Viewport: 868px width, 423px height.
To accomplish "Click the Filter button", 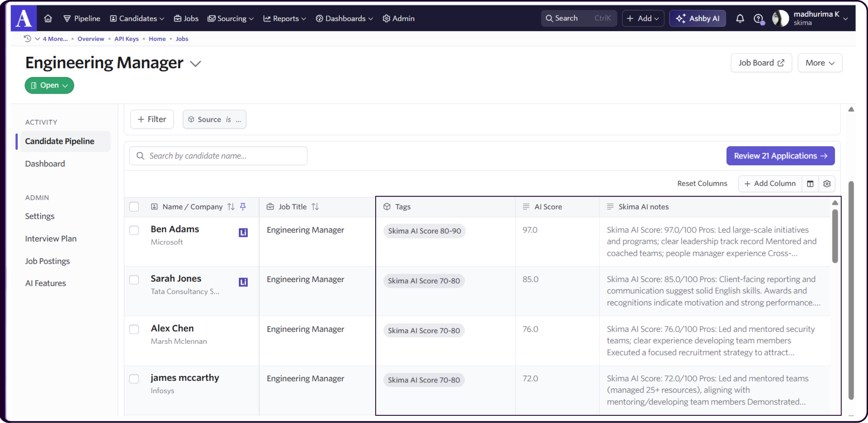I will point(152,119).
